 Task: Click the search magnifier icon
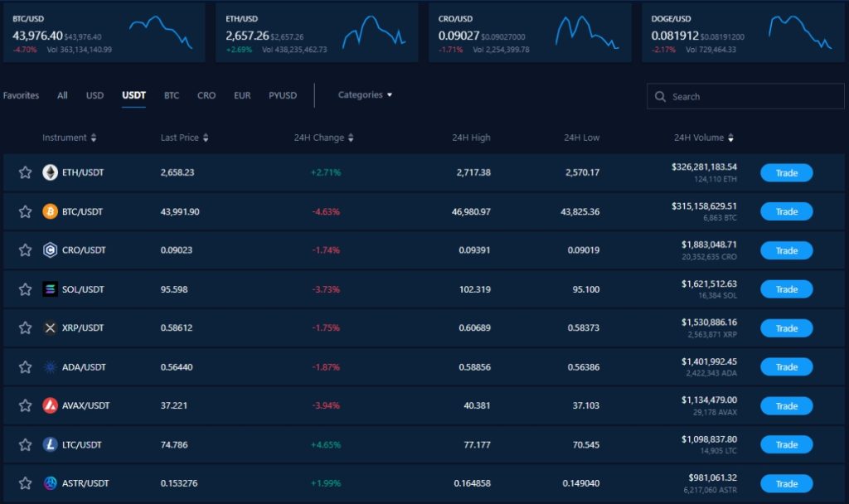click(x=661, y=96)
